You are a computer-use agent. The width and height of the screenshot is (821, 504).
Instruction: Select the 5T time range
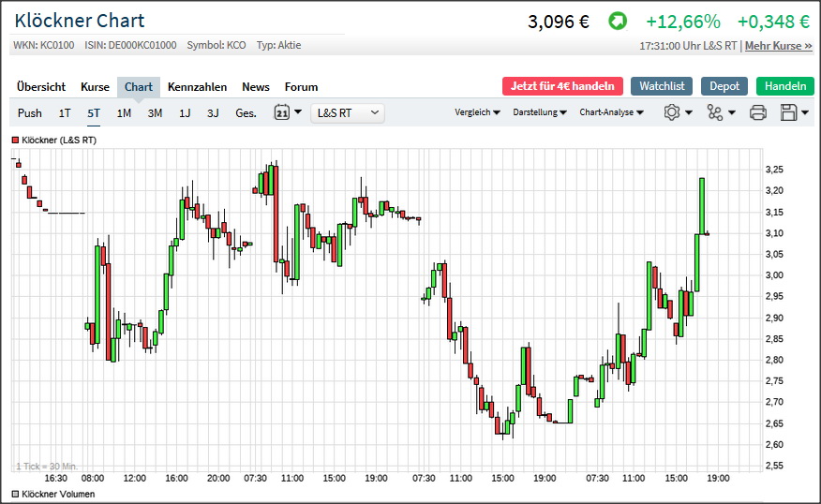[94, 113]
